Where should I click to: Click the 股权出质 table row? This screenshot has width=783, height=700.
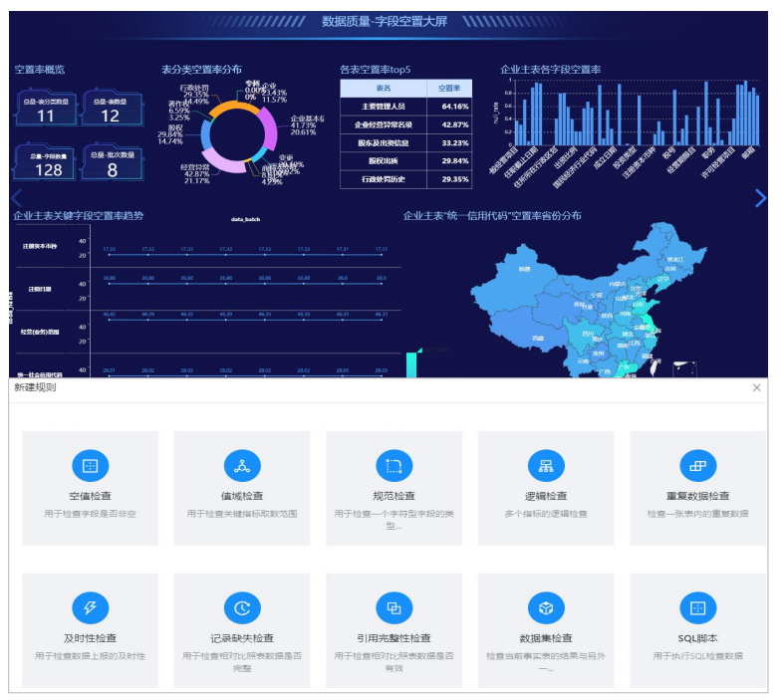(406, 160)
